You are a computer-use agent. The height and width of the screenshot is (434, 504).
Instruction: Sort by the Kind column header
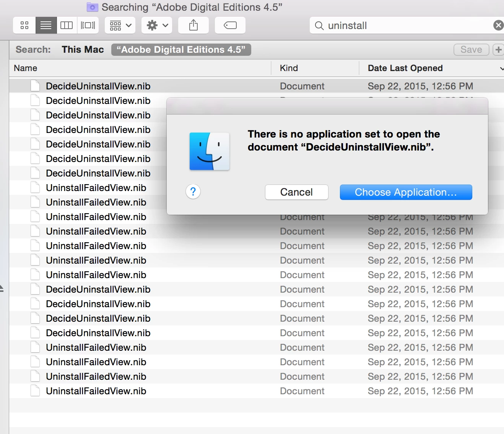[315, 68]
